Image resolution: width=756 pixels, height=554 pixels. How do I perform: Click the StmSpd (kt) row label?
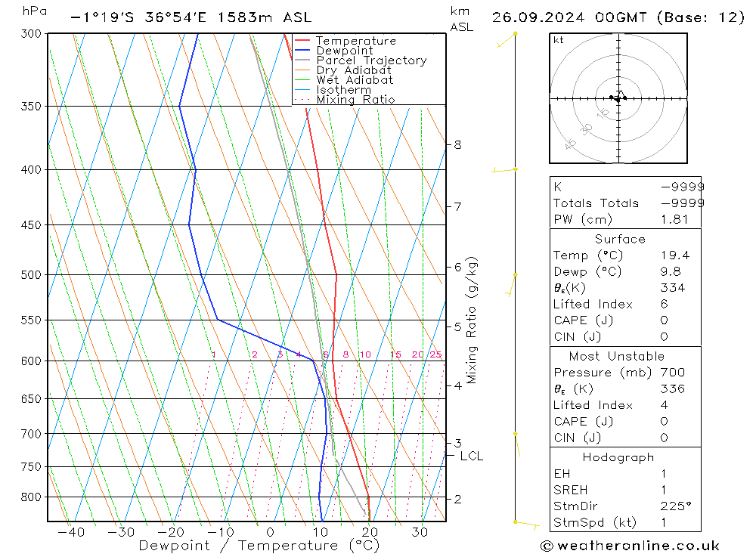click(x=595, y=523)
